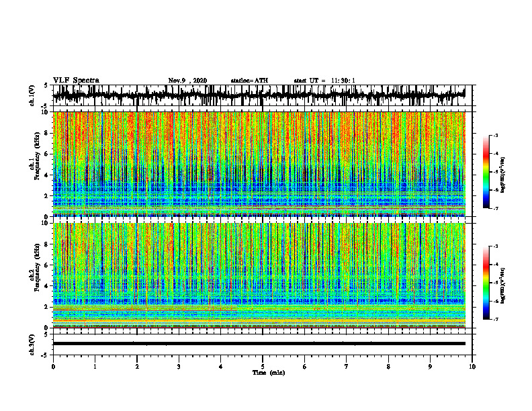
Task: Click time axis tick label "7"
Action: click(347, 367)
